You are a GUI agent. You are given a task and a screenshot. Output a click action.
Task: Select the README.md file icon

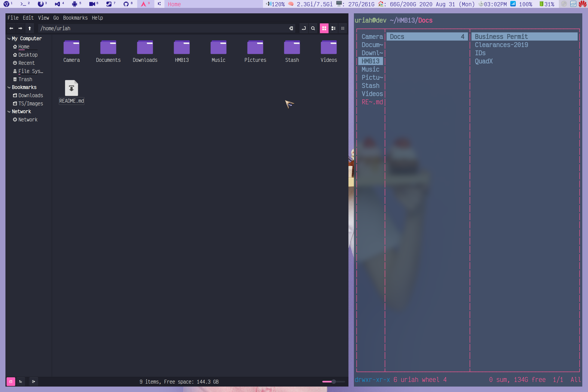[x=71, y=88]
